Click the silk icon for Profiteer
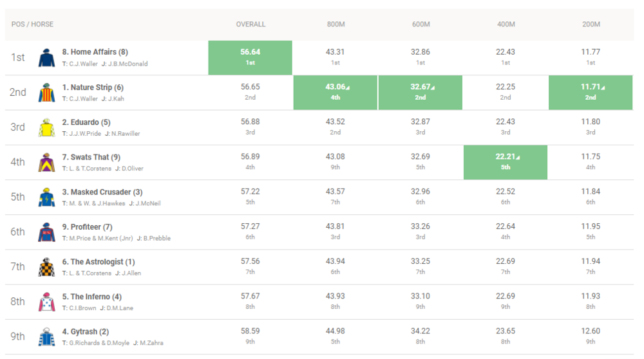The width and height of the screenshot is (644, 359). (x=46, y=232)
